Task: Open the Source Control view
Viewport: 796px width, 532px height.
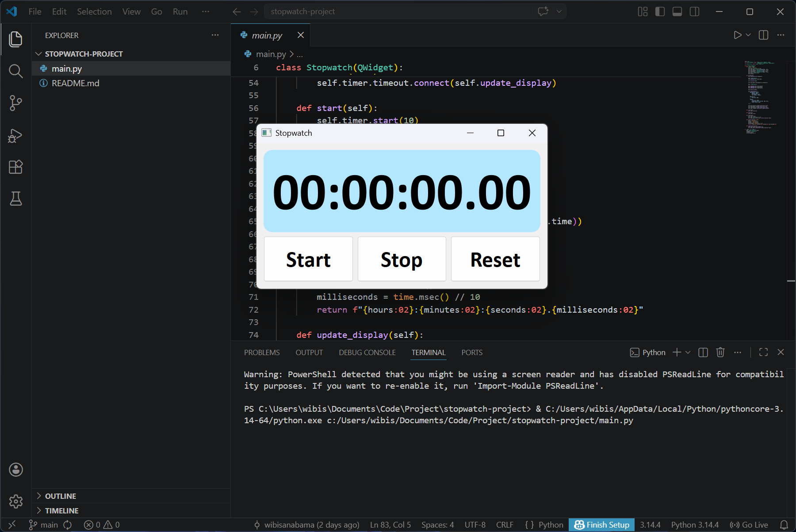Action: [x=16, y=103]
